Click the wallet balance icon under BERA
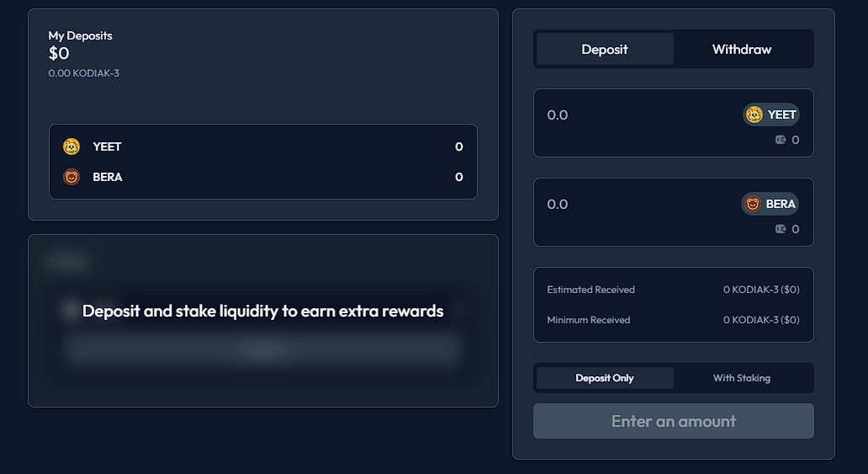 781,229
